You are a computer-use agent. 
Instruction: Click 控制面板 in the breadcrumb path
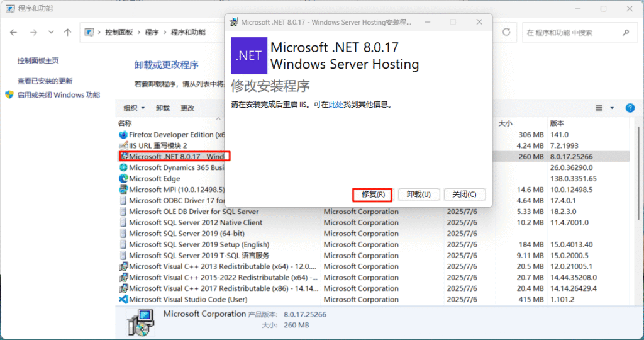coord(119,32)
